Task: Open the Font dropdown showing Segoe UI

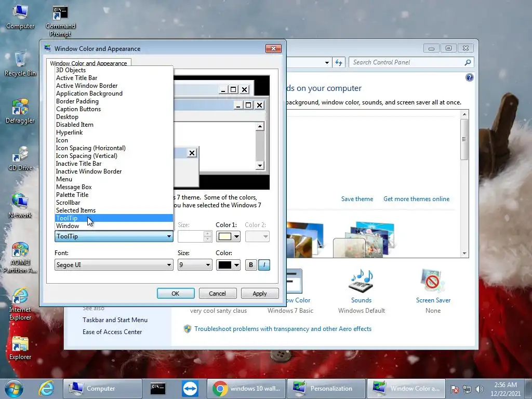Action: click(114, 265)
